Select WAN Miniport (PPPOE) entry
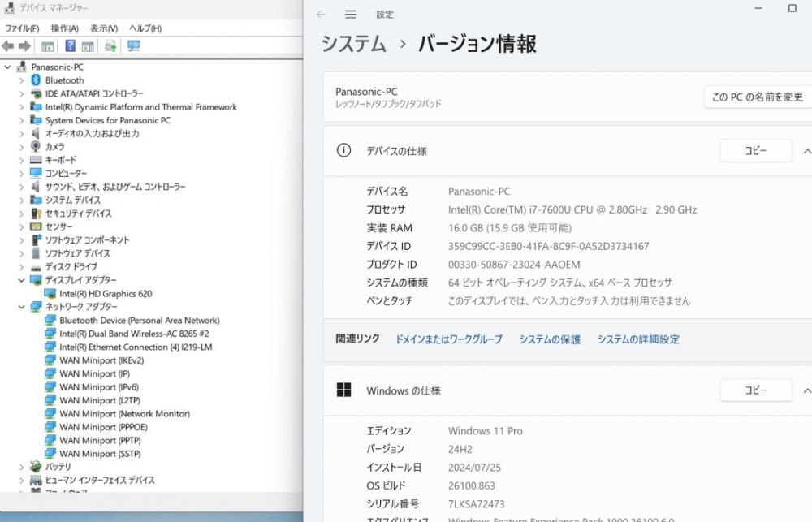The height and width of the screenshot is (522, 812). [x=104, y=427]
